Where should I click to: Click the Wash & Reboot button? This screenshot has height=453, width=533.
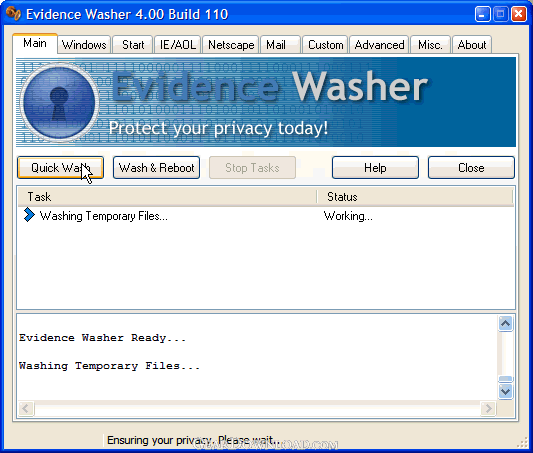point(156,168)
